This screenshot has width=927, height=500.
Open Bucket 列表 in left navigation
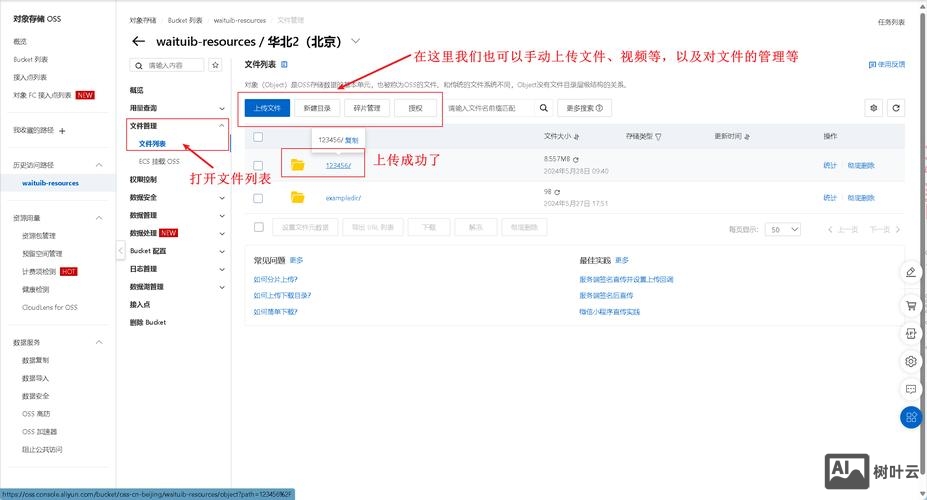31,60
